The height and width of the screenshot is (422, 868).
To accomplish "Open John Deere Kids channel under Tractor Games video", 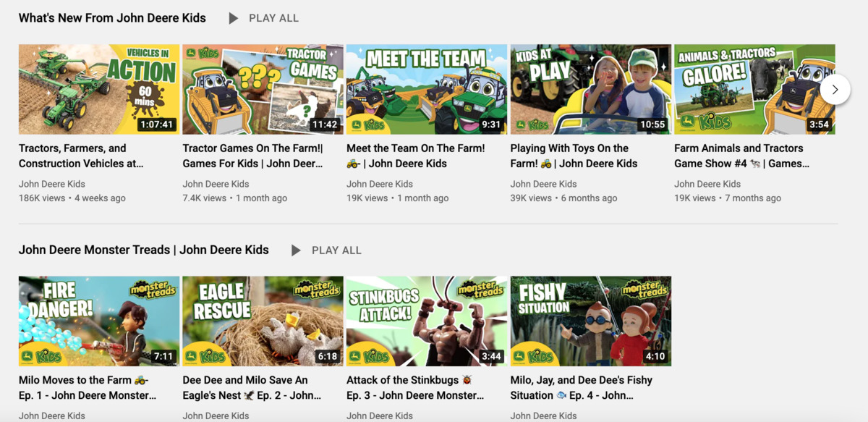I will 216,184.
